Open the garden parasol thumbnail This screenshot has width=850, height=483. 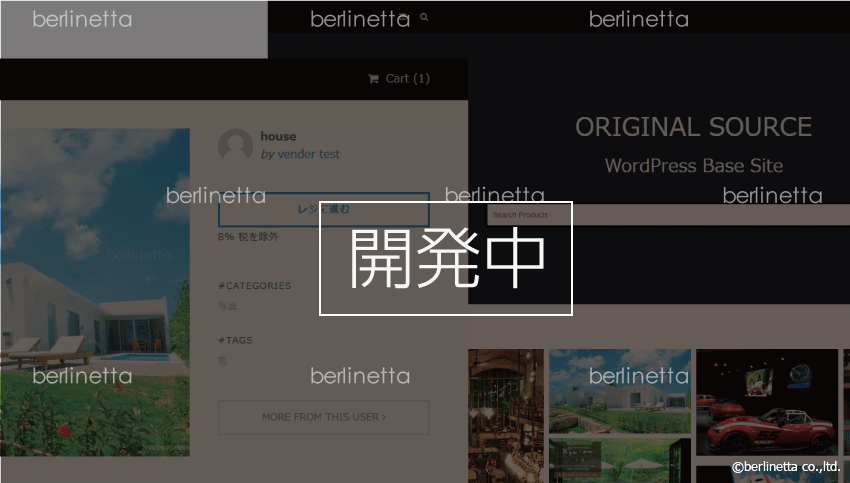620,461
